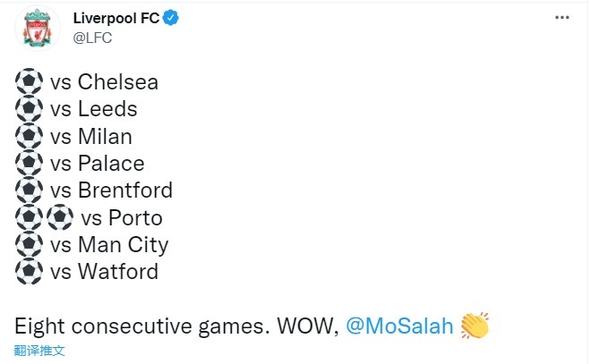Click the football emoji beside Man City
The height and width of the screenshot is (364, 590).
(x=29, y=244)
